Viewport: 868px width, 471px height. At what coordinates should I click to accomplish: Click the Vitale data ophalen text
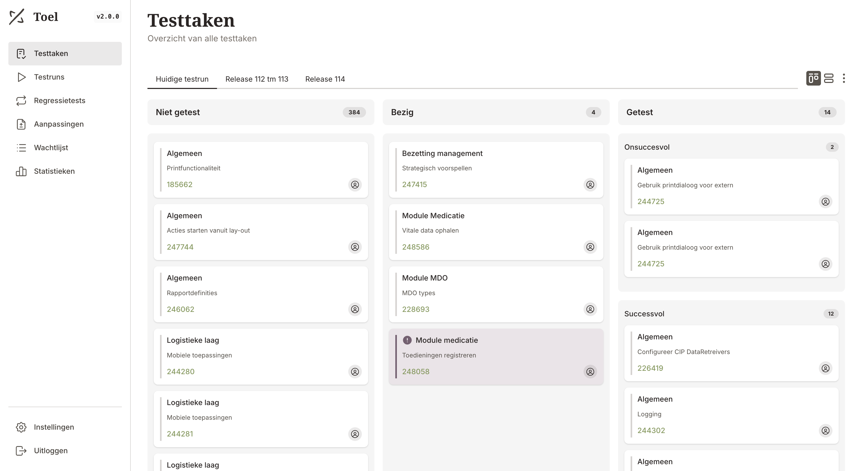tap(430, 231)
